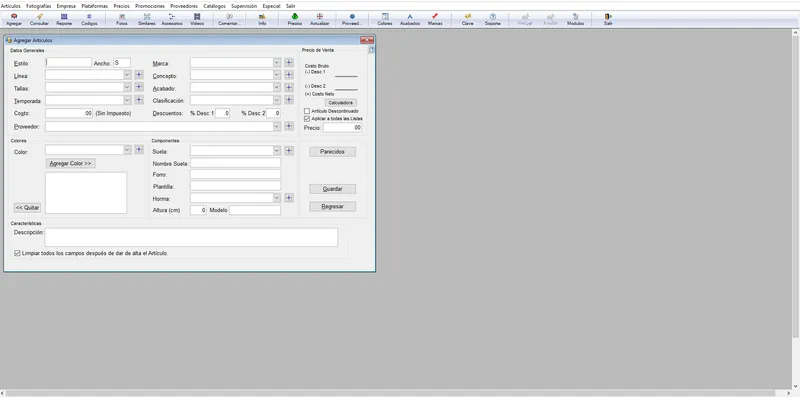The width and height of the screenshot is (800, 397).
Task: Toggle Artículo Descontinuado checkbox
Action: click(x=307, y=111)
